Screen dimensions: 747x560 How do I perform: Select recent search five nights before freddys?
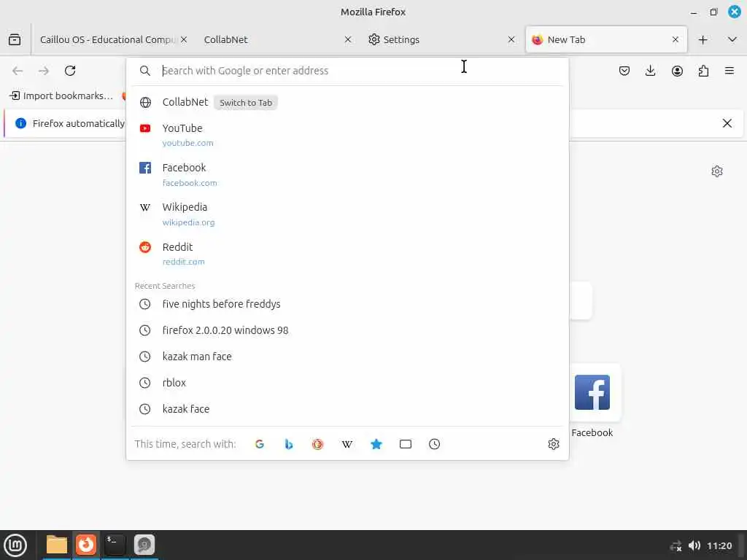(x=347, y=304)
